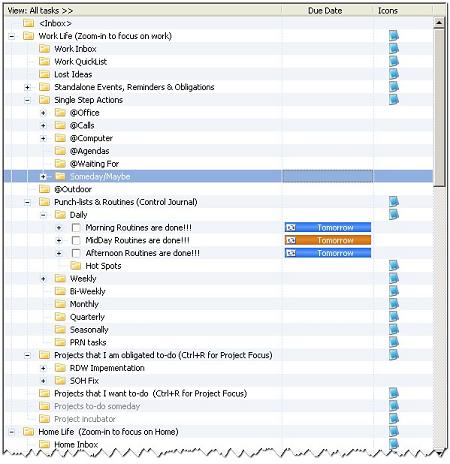Expand the @Office folder
The height and width of the screenshot is (464, 450).
(43, 113)
